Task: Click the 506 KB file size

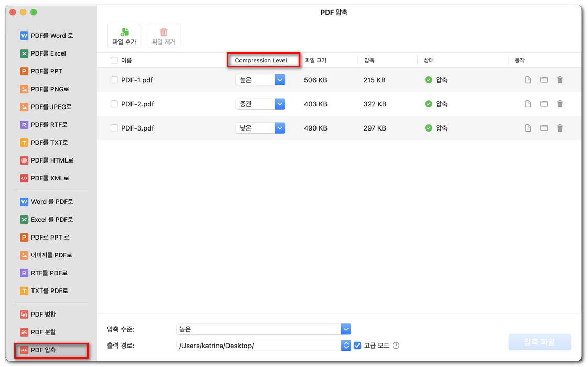Action: coord(316,80)
